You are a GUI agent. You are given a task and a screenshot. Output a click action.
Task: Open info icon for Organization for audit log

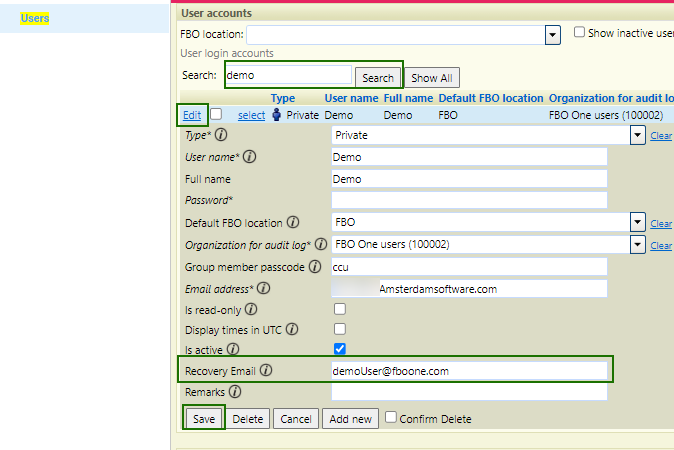(321, 245)
